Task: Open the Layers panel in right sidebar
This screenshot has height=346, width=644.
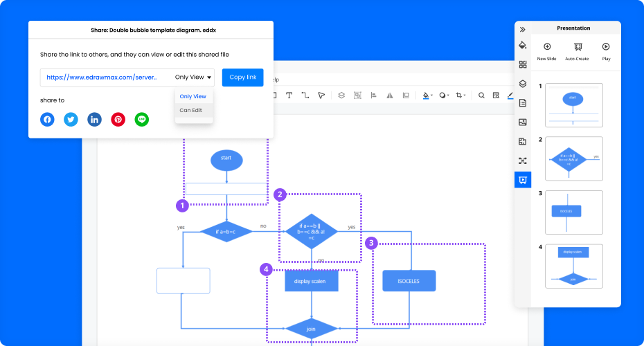Action: tap(523, 84)
